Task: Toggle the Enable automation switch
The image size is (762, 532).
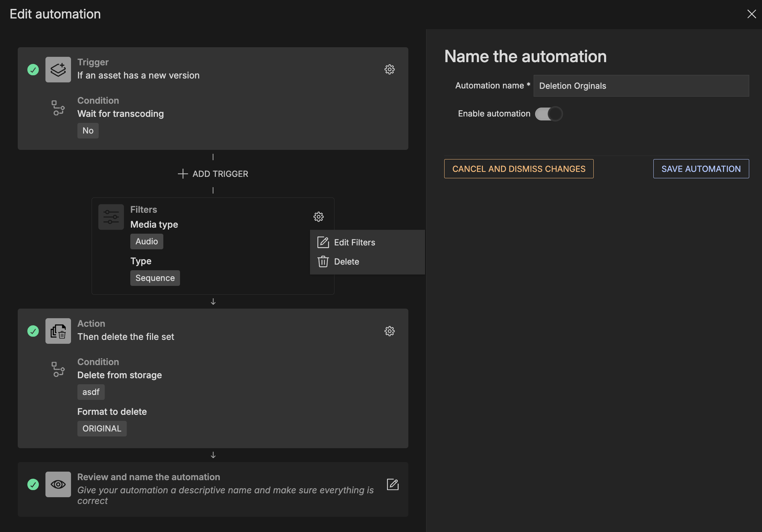Action: click(x=549, y=114)
